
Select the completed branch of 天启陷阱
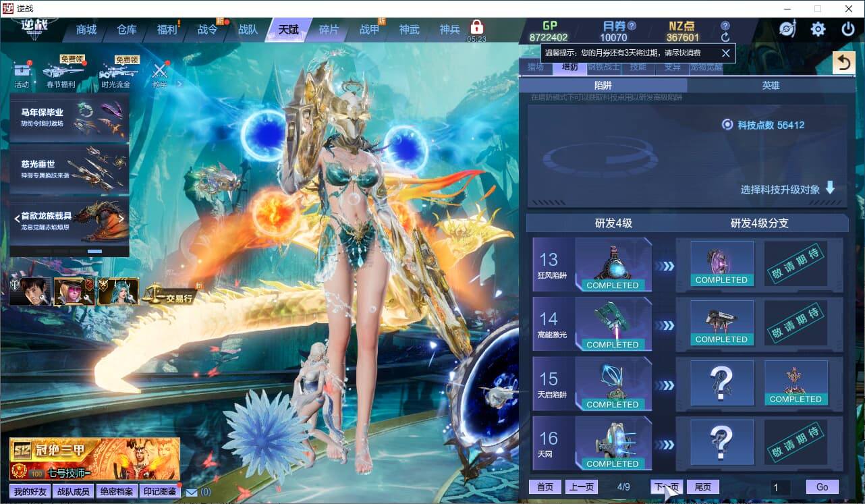pyautogui.click(x=796, y=383)
